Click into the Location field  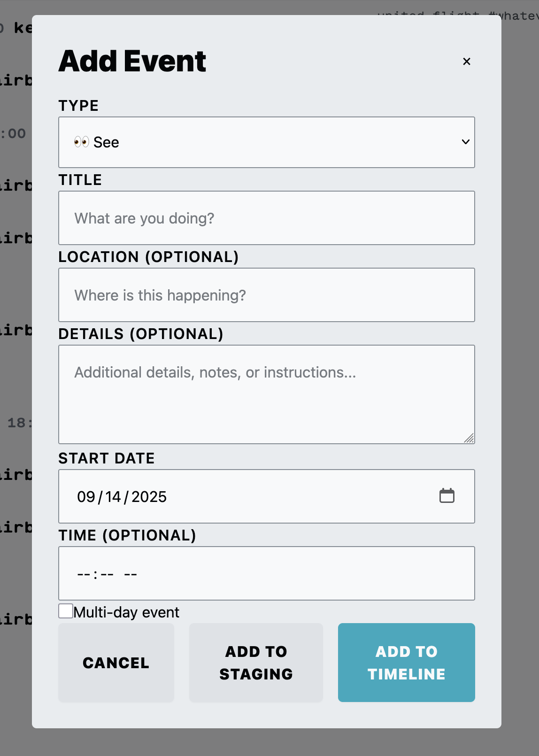coord(267,295)
